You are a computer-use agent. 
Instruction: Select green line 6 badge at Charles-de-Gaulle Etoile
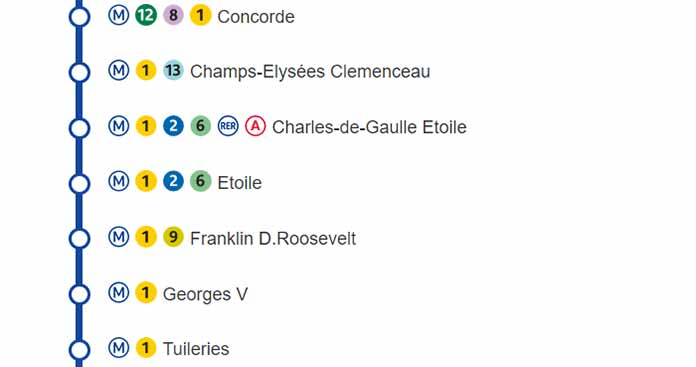(201, 126)
